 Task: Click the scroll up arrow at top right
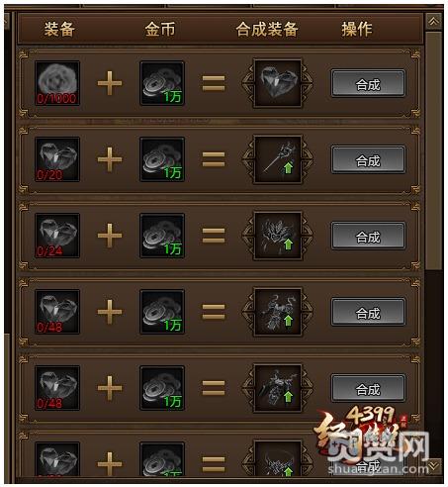tap(433, 22)
